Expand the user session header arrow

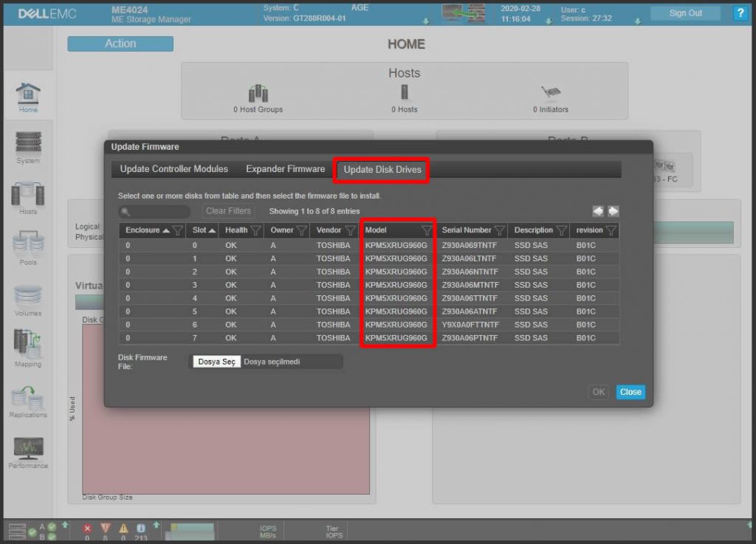coord(637,21)
